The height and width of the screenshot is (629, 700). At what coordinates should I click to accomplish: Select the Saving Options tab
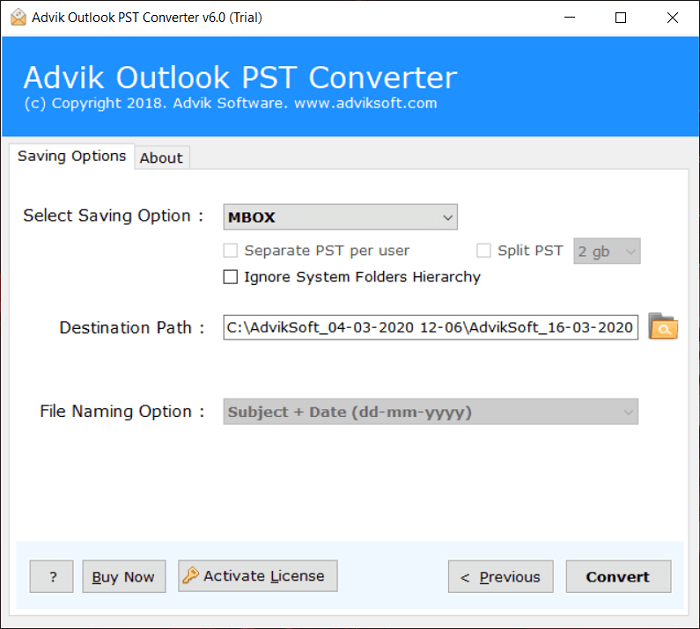[x=72, y=156]
